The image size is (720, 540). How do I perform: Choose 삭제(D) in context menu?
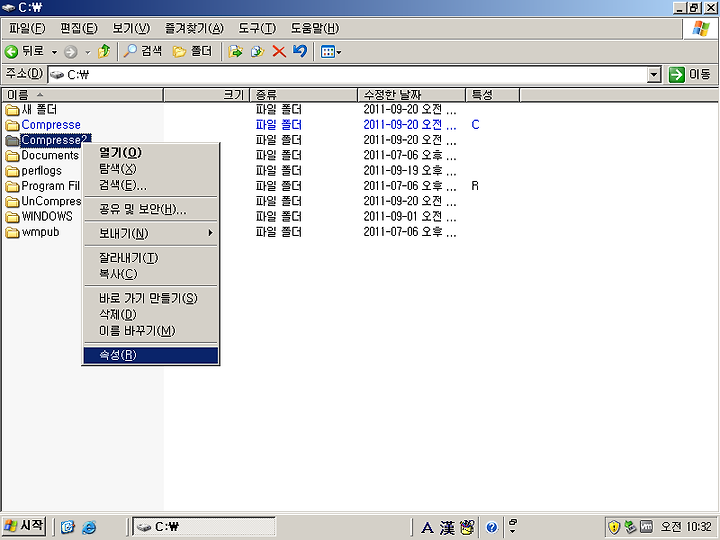click(x=151, y=315)
